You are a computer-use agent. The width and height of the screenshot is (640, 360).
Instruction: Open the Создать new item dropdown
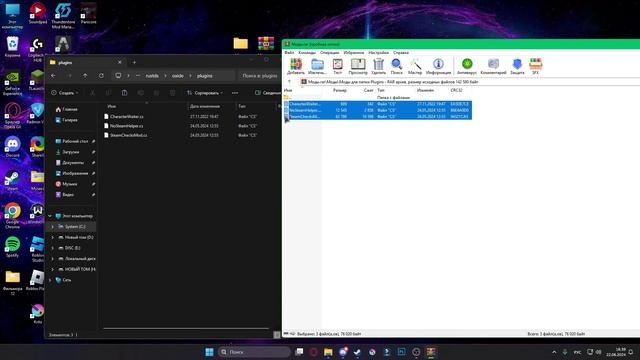pyautogui.click(x=64, y=93)
